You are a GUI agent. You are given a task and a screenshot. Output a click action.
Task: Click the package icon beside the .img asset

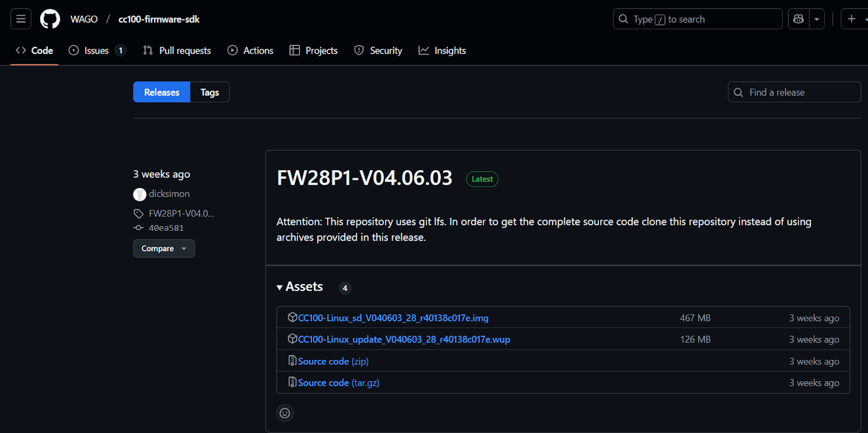[x=292, y=317]
